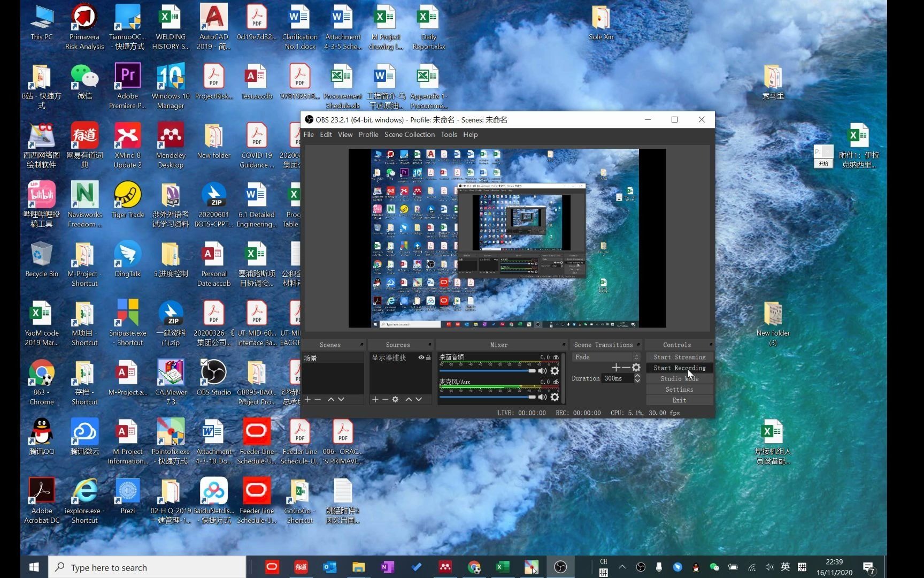The height and width of the screenshot is (578, 924).
Task: Toggle visibility eye for 显示器捕获 source
Action: [421, 358]
